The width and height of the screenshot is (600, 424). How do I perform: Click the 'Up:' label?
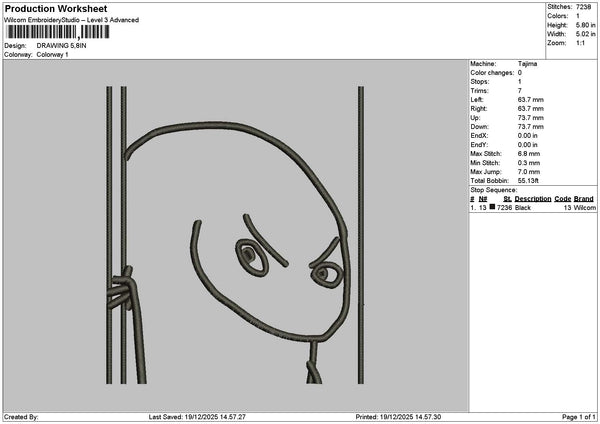pos(476,118)
